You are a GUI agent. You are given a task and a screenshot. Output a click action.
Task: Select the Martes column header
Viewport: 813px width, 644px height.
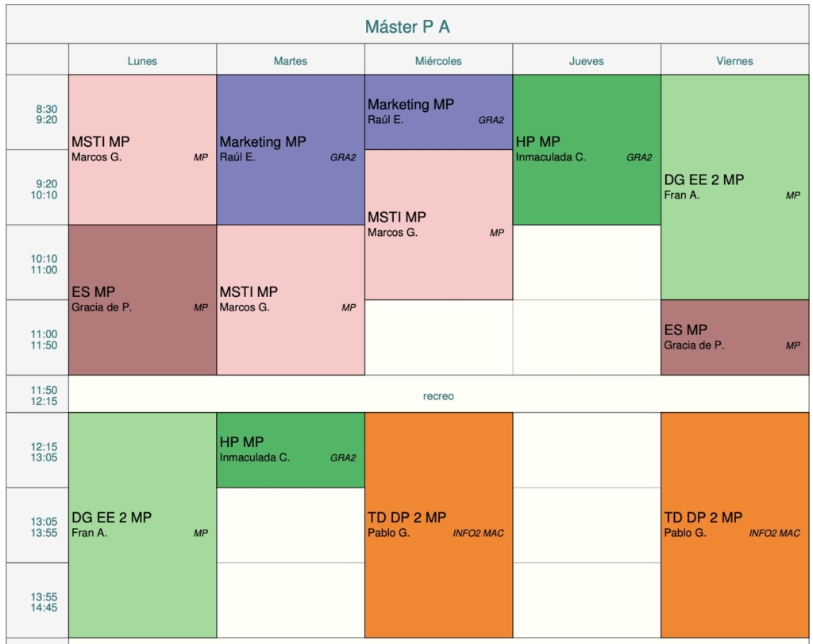point(290,60)
